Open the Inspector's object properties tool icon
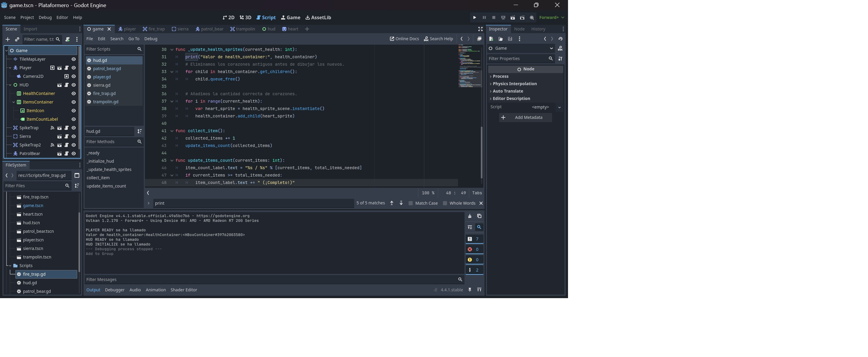 tap(560, 59)
